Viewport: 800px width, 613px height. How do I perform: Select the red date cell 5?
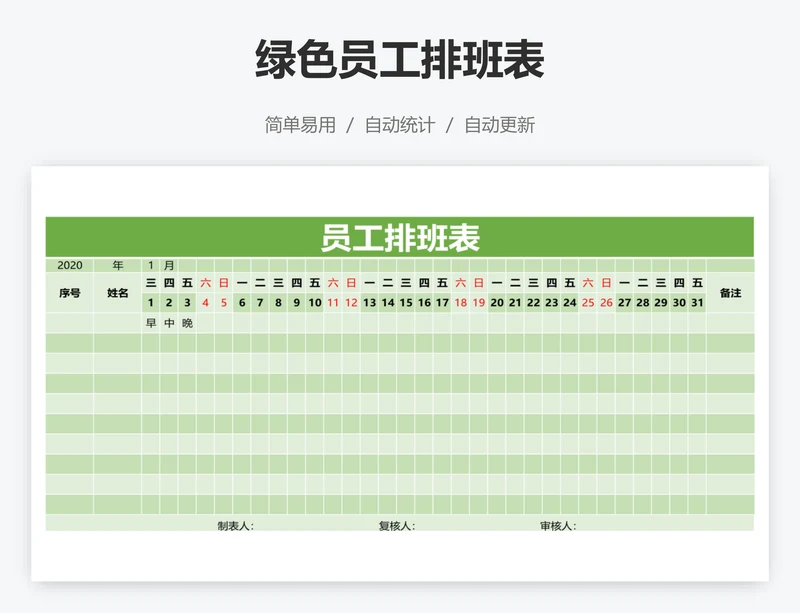tap(223, 303)
